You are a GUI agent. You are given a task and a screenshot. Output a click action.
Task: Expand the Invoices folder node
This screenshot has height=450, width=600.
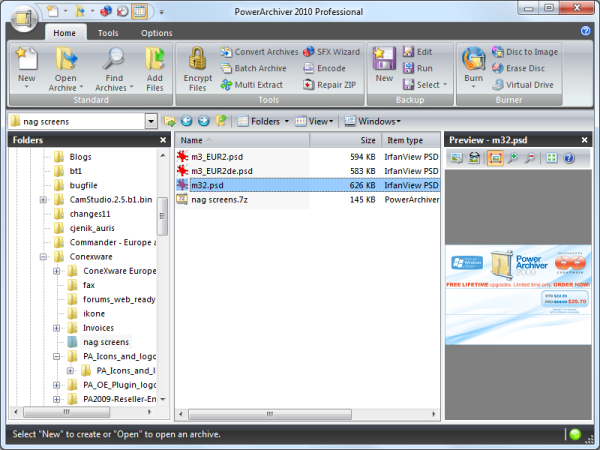[57, 328]
